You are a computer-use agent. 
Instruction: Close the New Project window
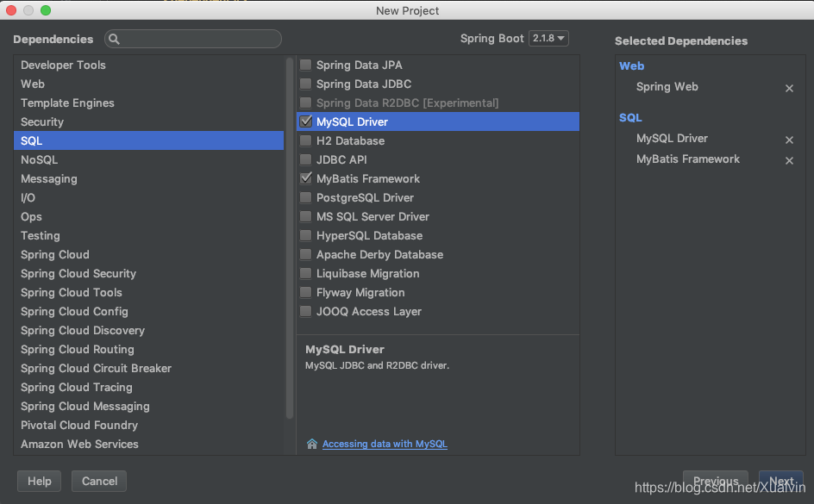coord(11,10)
